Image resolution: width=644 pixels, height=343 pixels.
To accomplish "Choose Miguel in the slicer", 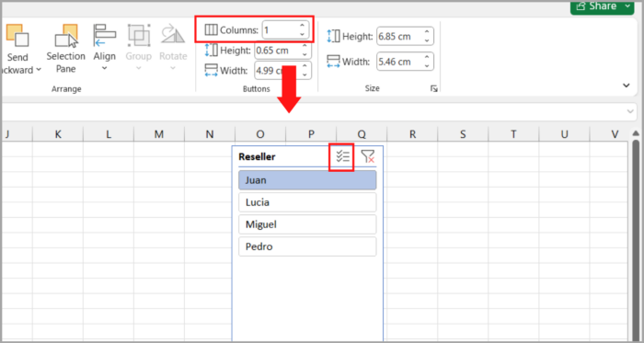I will 307,224.
